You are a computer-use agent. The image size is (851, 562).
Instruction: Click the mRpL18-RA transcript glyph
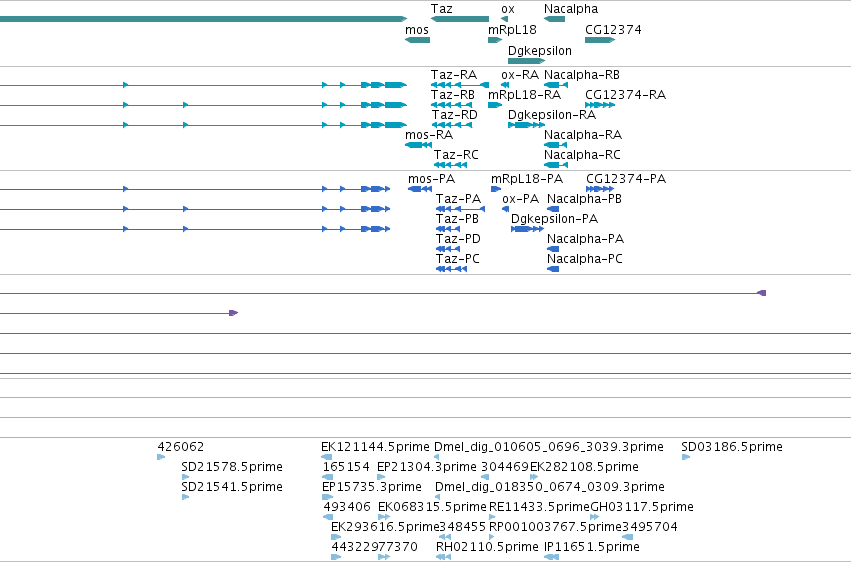point(495,105)
